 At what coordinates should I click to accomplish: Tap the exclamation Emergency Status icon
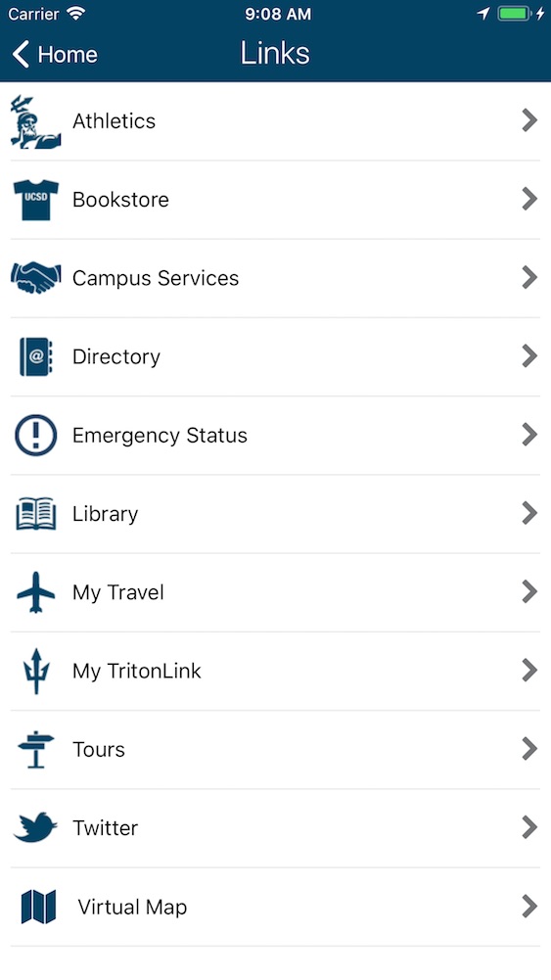pos(35,435)
